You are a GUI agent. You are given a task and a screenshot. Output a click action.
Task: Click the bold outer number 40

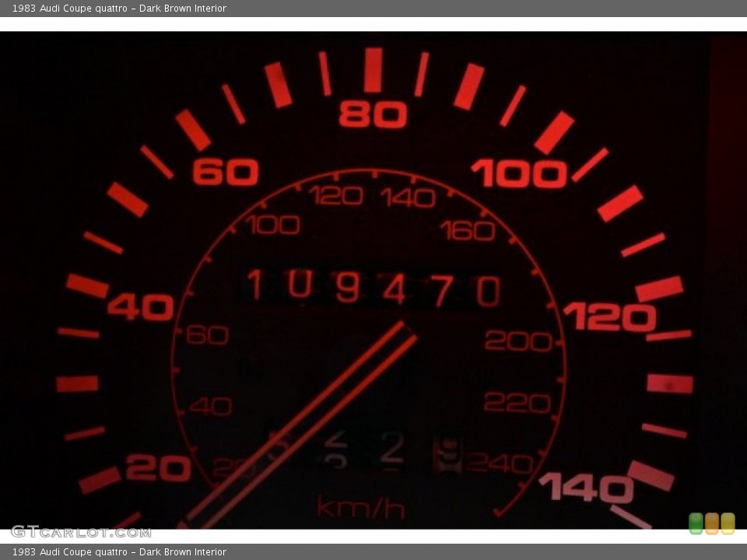tap(141, 306)
